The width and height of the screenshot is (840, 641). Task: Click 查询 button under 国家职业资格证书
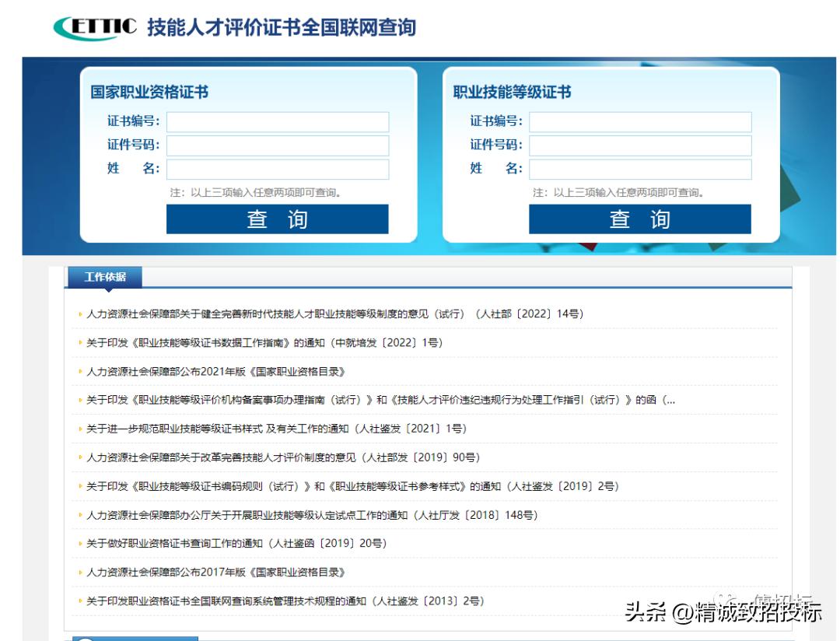(x=276, y=220)
